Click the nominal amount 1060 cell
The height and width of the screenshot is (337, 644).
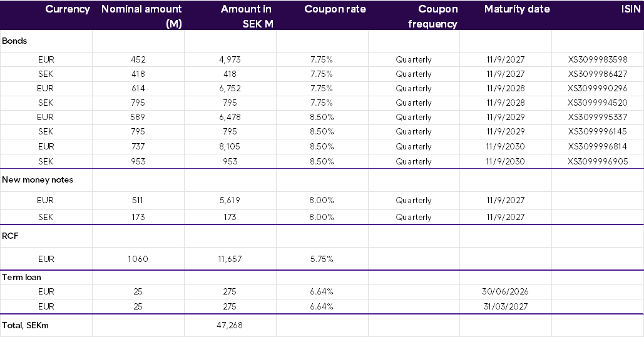point(138,259)
